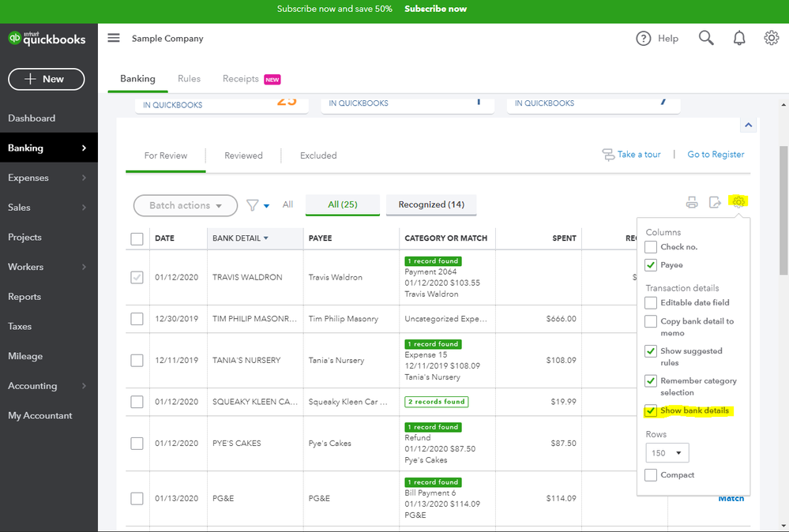The image size is (789, 532).
Task: Tick the PG&E row checkbox
Action: point(137,498)
